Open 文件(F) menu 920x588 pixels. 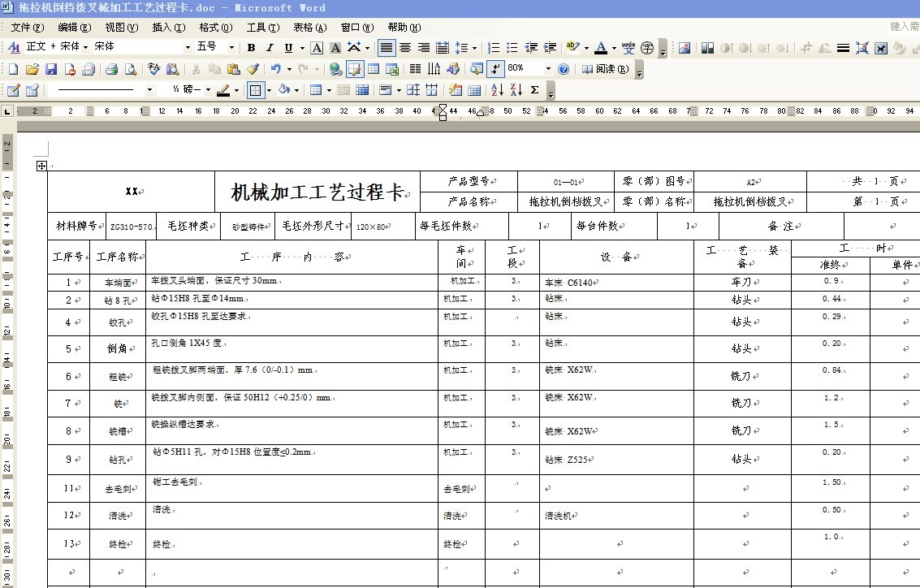(27, 27)
